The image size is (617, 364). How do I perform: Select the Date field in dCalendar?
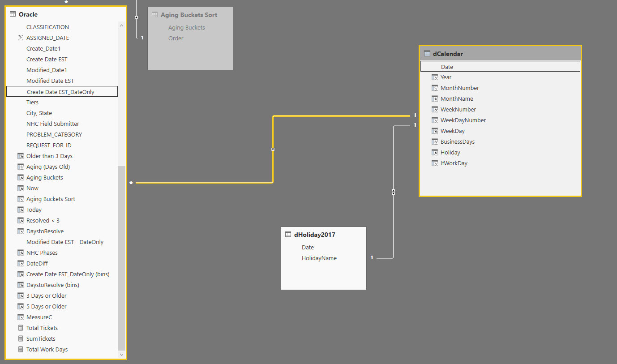(500, 67)
